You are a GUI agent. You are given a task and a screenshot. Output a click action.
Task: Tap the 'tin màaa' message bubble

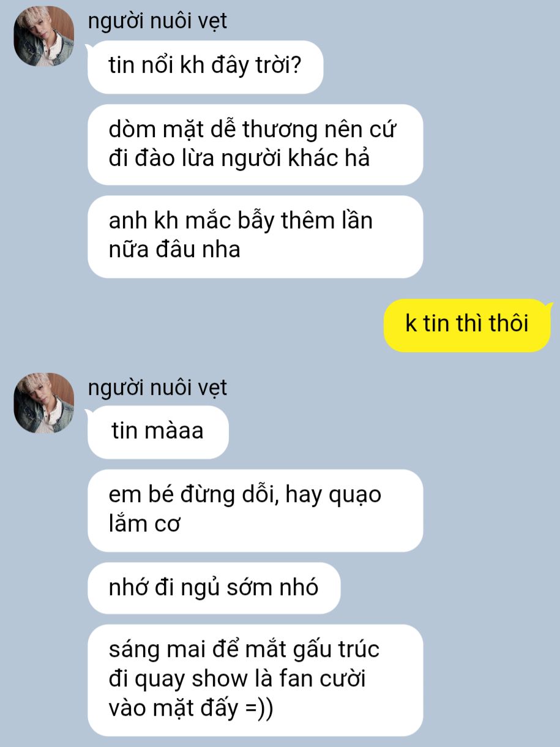tap(158, 432)
